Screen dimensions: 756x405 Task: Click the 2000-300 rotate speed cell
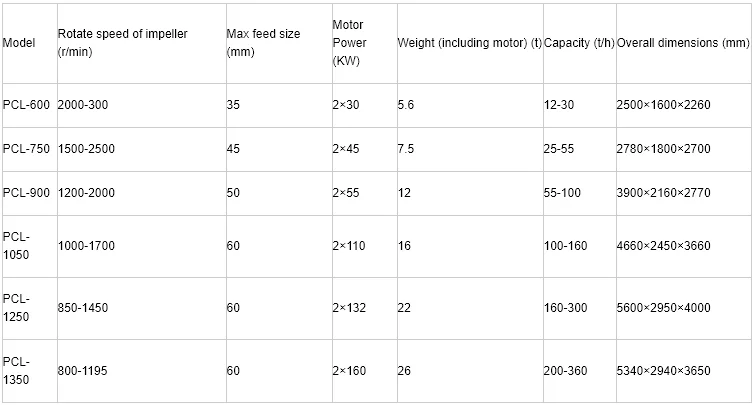pyautogui.click(x=142, y=105)
